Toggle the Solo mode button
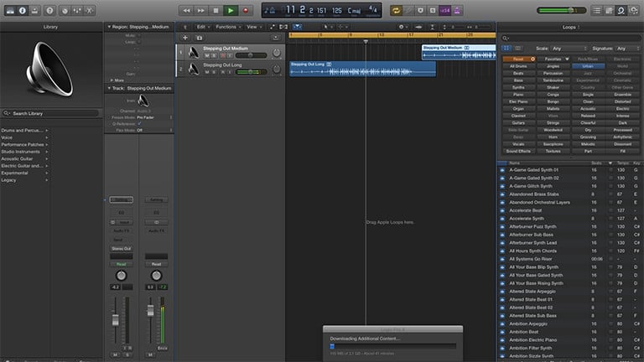This screenshot has width=644, height=362. tap(433, 11)
